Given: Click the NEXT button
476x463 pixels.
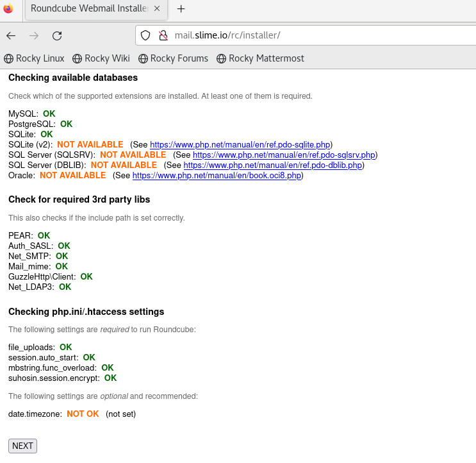Looking at the screenshot, I should pyautogui.click(x=23, y=446).
